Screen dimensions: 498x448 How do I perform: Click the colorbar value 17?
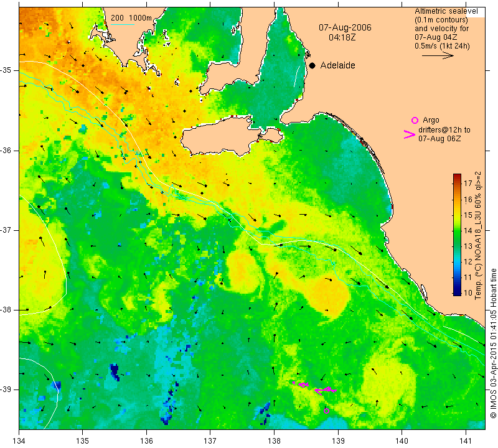[467, 183]
